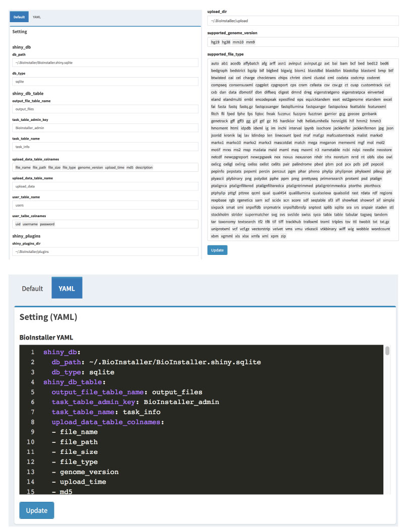Click the Update button below supported_file_type

(x=217, y=250)
